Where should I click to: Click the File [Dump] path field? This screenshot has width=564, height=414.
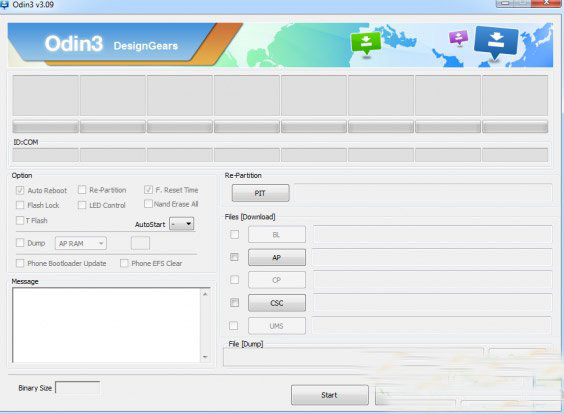[353, 357]
